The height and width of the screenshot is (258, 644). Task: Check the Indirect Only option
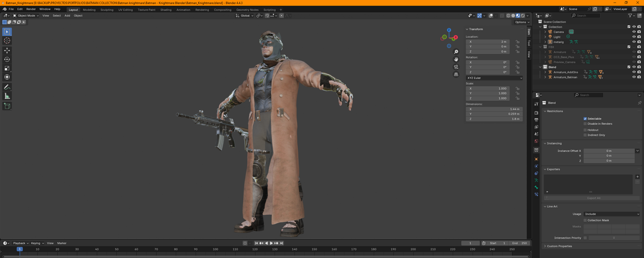[x=585, y=135]
